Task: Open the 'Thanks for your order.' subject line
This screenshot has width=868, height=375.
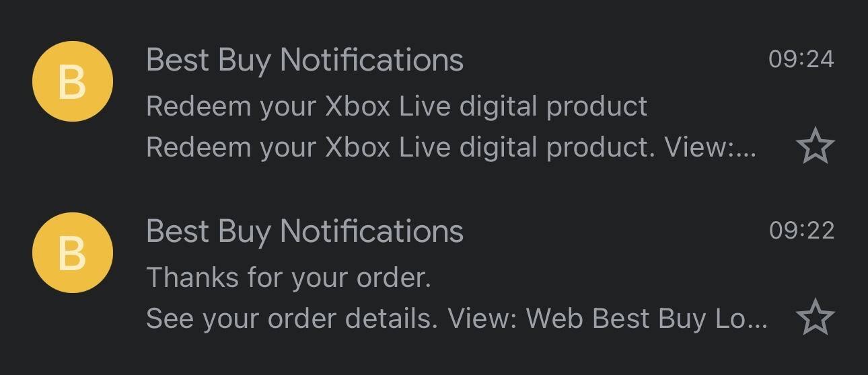Action: pos(288,277)
